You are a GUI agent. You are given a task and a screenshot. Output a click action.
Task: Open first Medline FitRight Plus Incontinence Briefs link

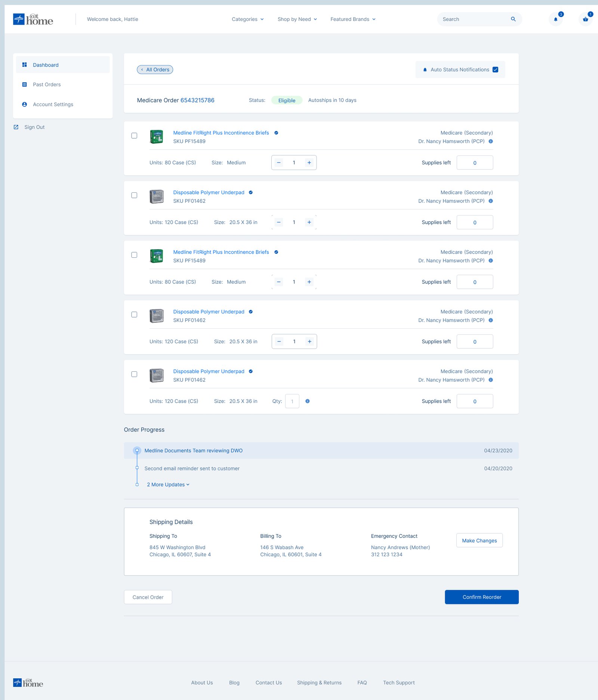click(221, 133)
